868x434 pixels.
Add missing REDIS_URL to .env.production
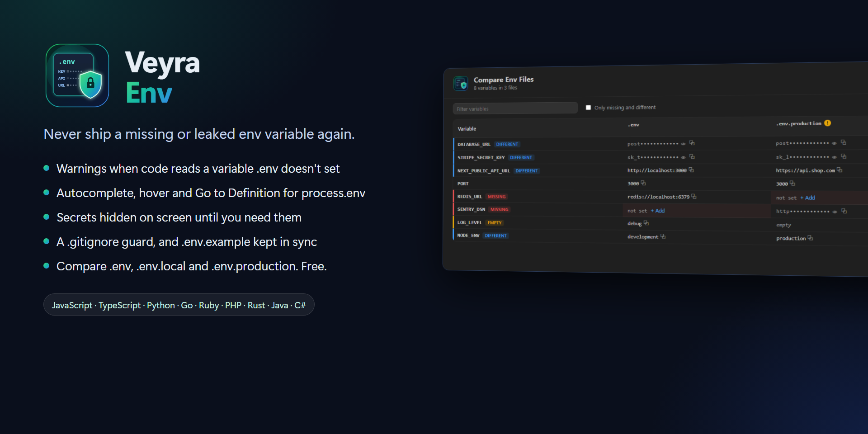808,198
